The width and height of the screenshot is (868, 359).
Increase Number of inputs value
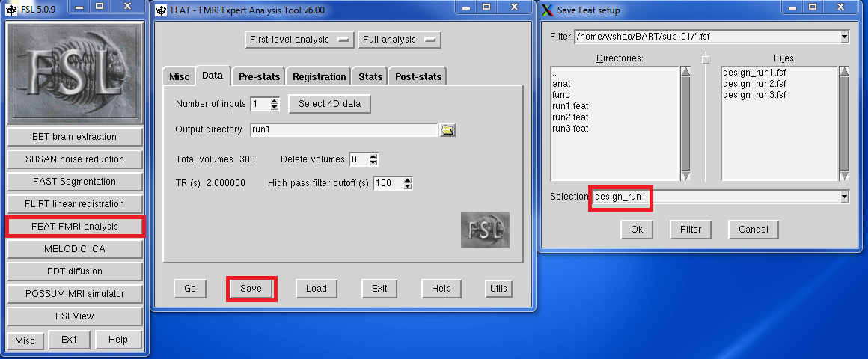[x=275, y=101]
